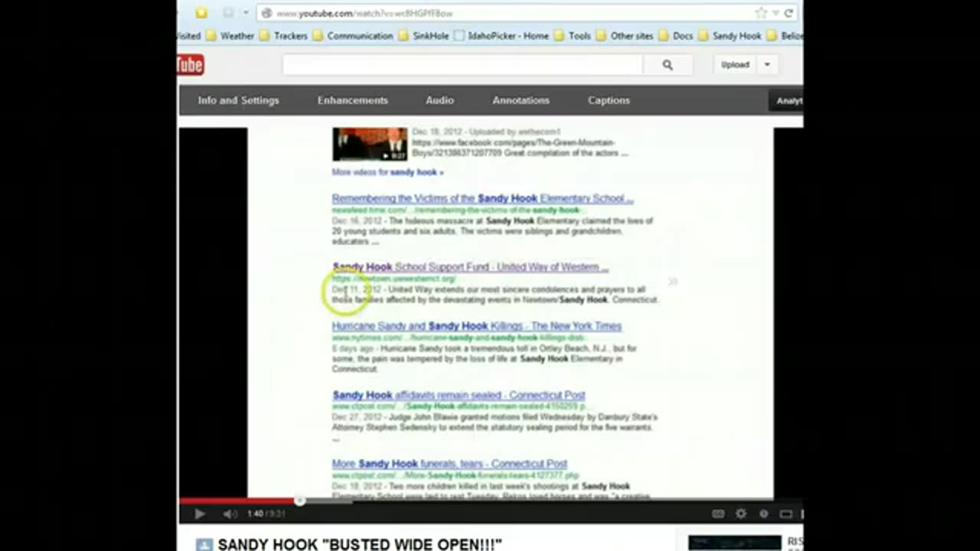Mute the video with speaker icon
This screenshot has height=551, width=980.
[x=230, y=514]
